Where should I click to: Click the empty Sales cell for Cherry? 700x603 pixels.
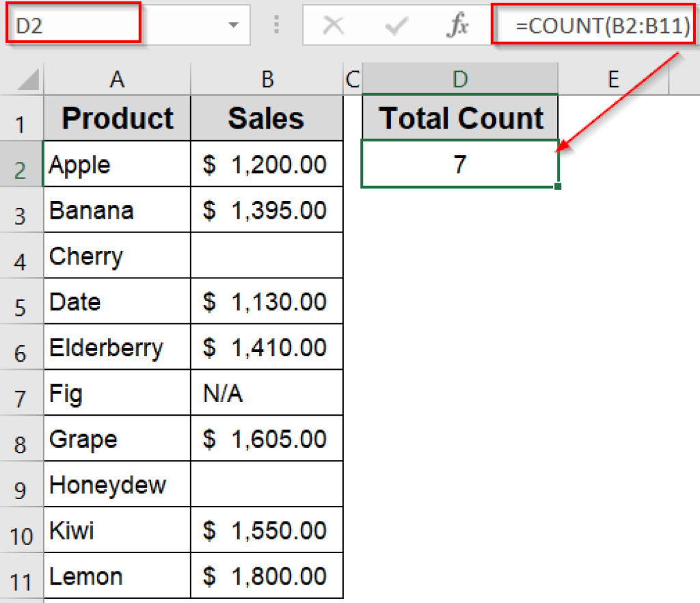point(267,255)
